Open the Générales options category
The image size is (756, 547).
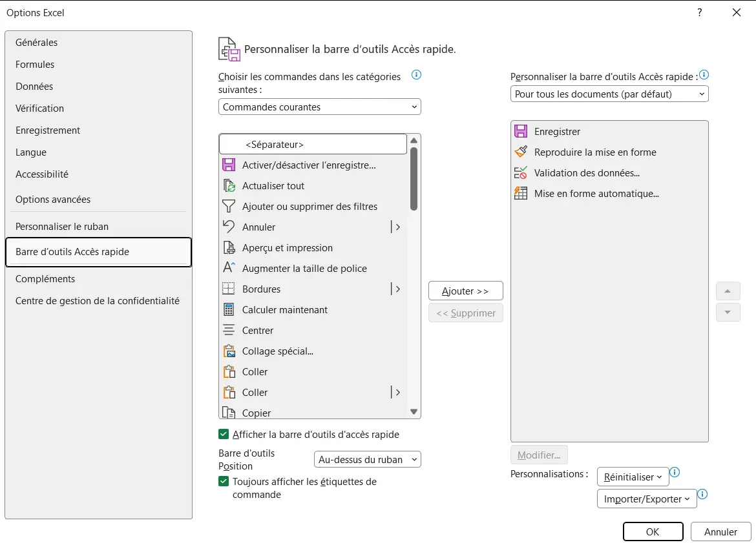[98, 43]
